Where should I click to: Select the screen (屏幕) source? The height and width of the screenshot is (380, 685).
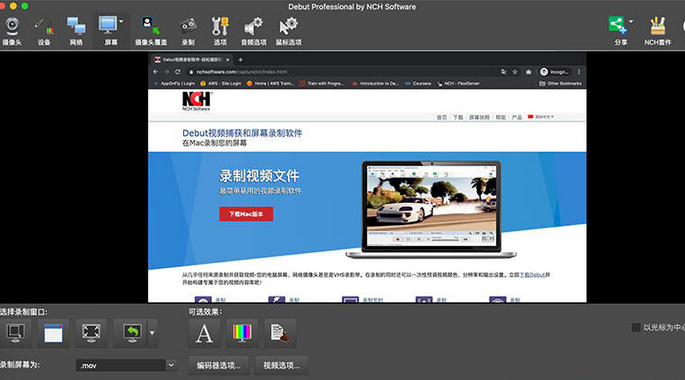108,31
